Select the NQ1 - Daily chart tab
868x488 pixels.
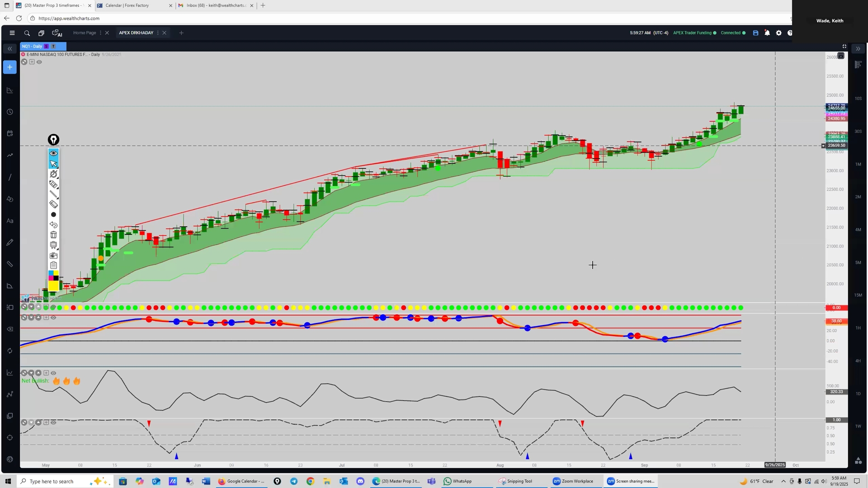tap(32, 47)
